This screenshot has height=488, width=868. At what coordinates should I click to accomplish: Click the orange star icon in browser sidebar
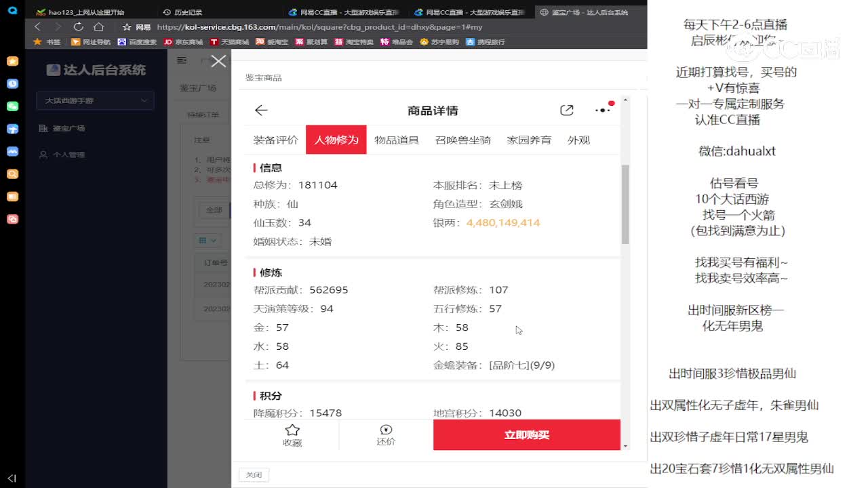(x=12, y=61)
